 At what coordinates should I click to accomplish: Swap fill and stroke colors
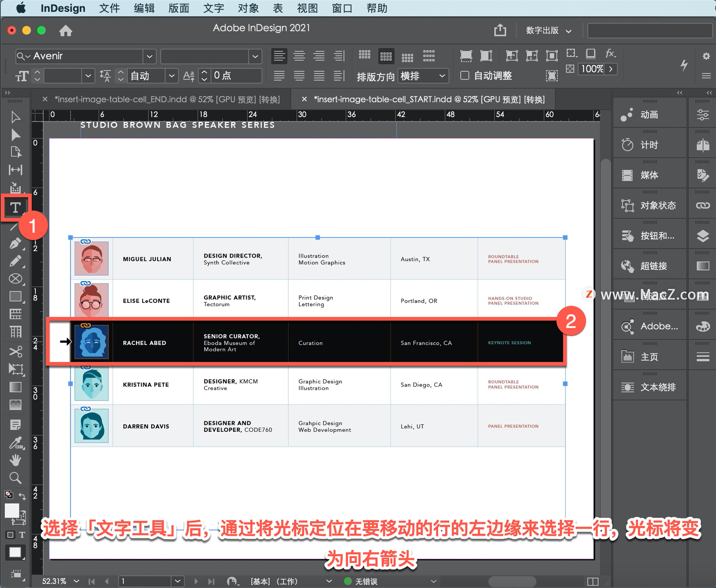click(22, 496)
